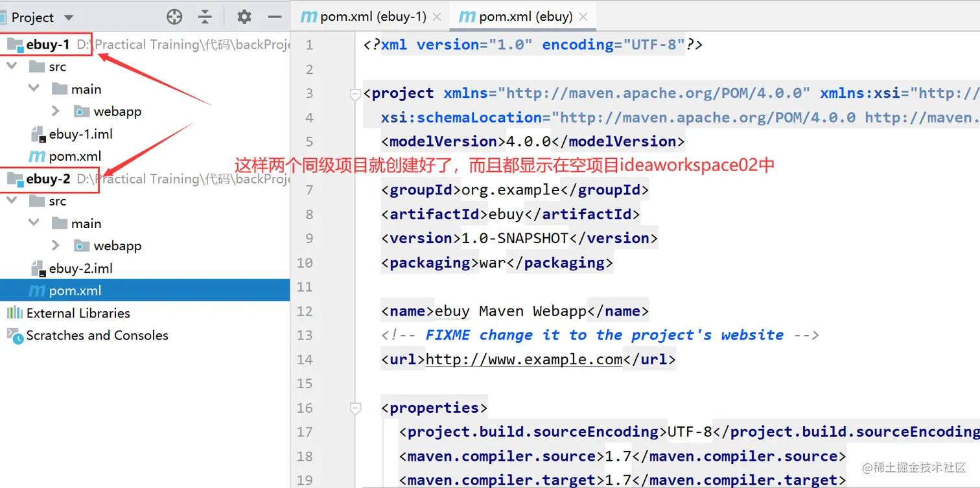Click the xml version declaration on line 1
Image resolution: width=980 pixels, height=488 pixels.
(x=533, y=45)
